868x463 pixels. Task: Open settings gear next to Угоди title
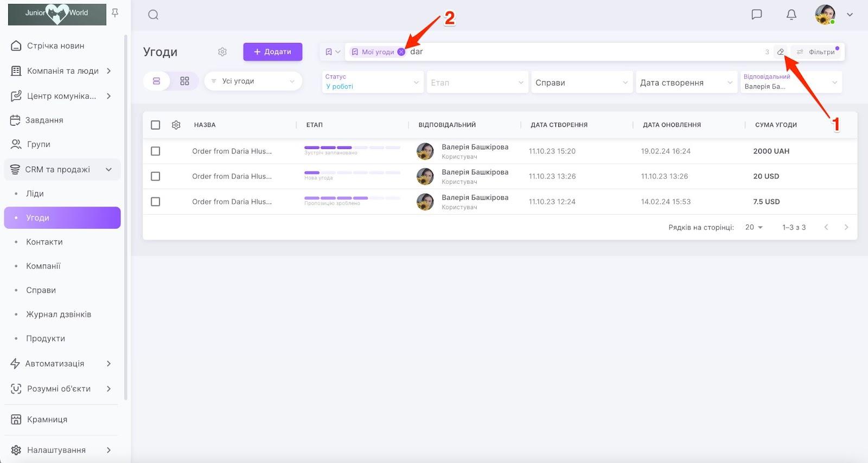point(222,52)
